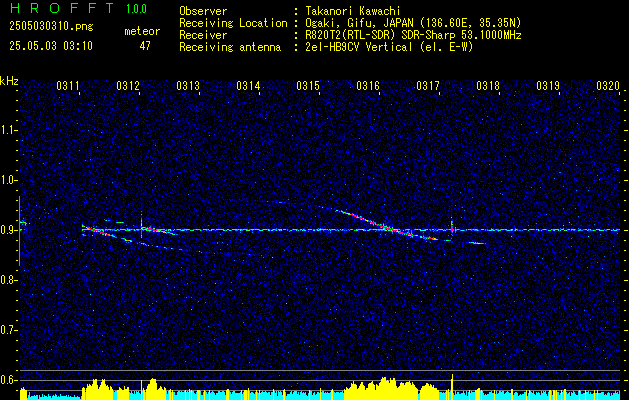Click the 1.1 frequency axis label
Viewport: 629px width, 400px height.
tap(8, 130)
